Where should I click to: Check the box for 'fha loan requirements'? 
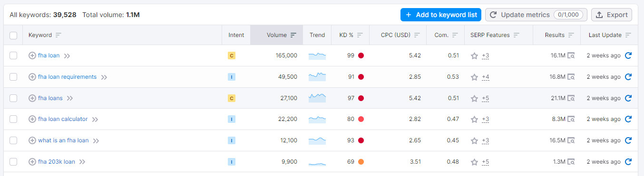[13, 77]
